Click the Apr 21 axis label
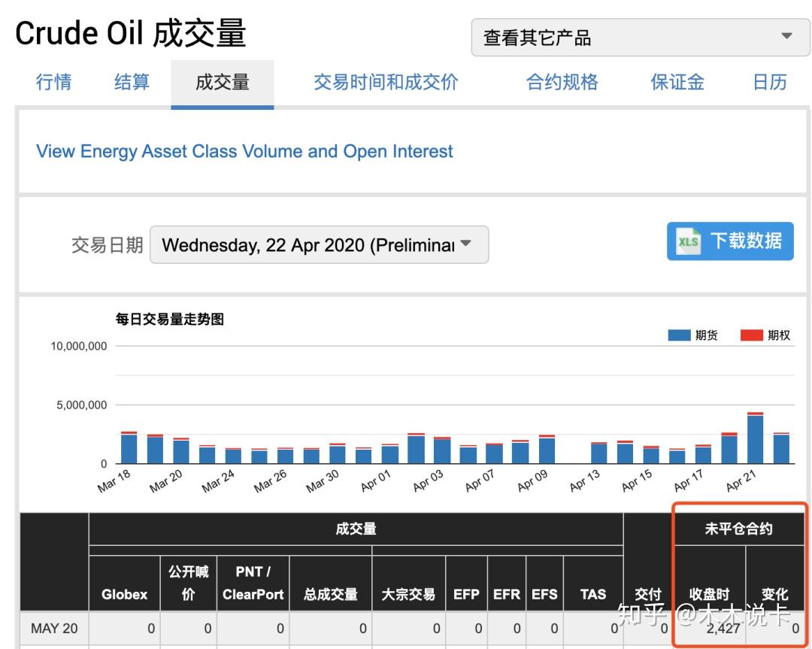This screenshot has width=812, height=649. (x=741, y=481)
